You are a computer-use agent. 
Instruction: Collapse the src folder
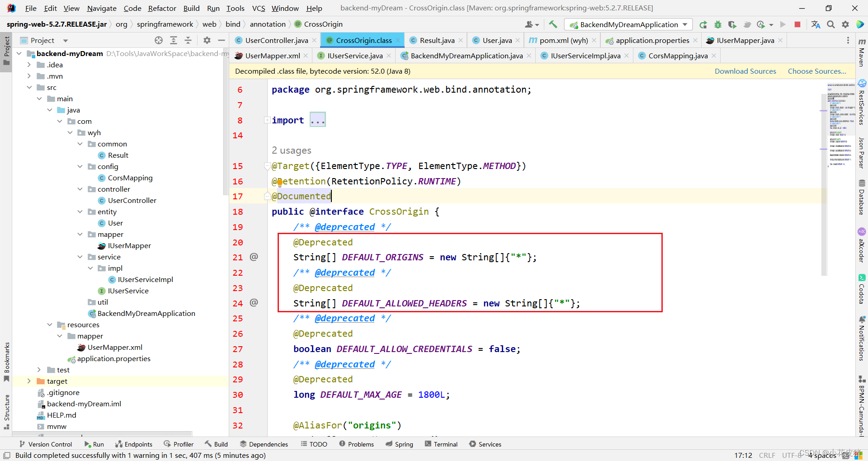tap(29, 87)
